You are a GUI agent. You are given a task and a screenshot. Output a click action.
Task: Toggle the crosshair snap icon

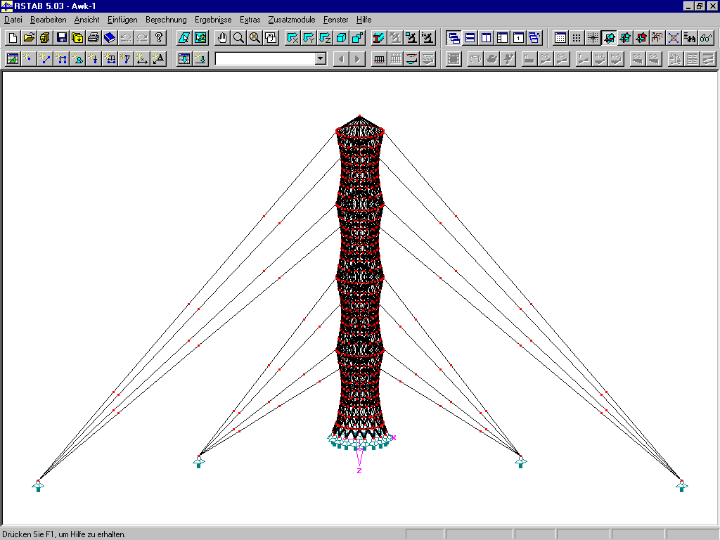click(x=593, y=38)
